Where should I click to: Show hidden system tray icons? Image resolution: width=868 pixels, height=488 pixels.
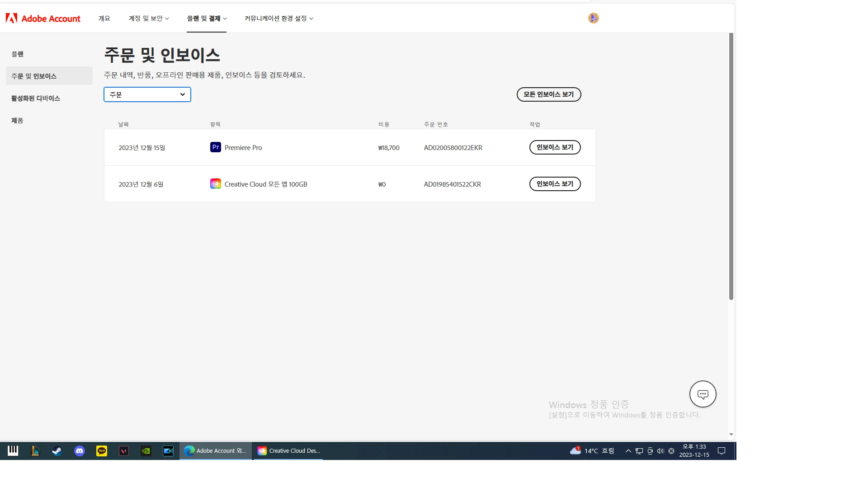[628, 451]
